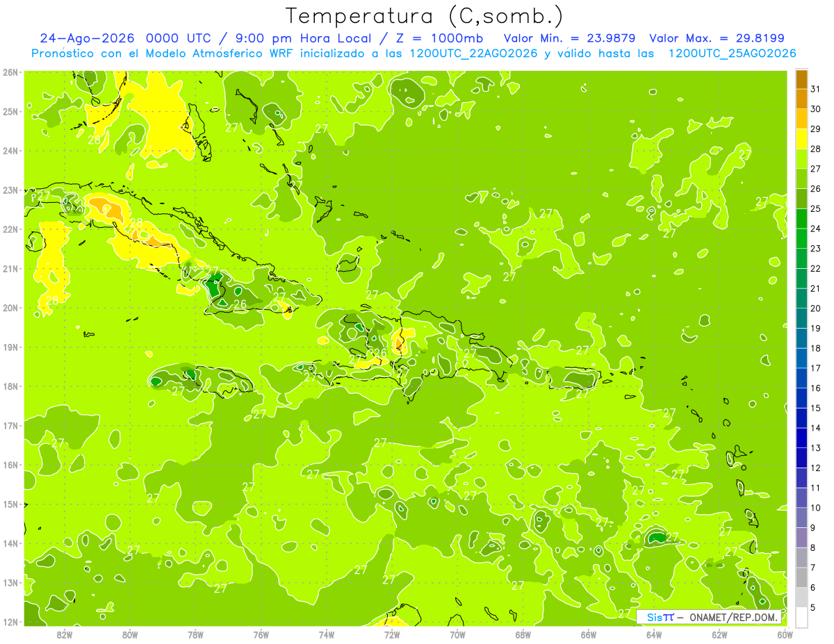
Task: Click the longitude label "64W"
Action: coord(654,634)
